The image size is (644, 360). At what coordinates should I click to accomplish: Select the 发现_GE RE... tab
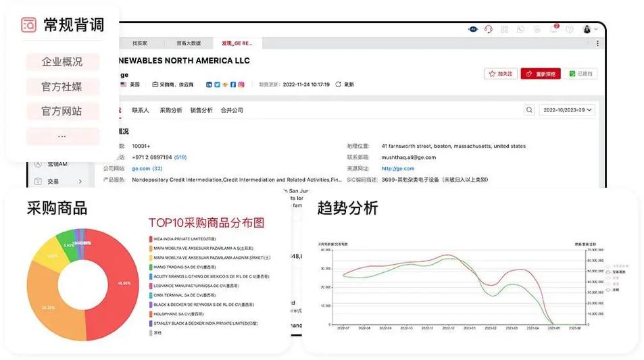tap(237, 43)
